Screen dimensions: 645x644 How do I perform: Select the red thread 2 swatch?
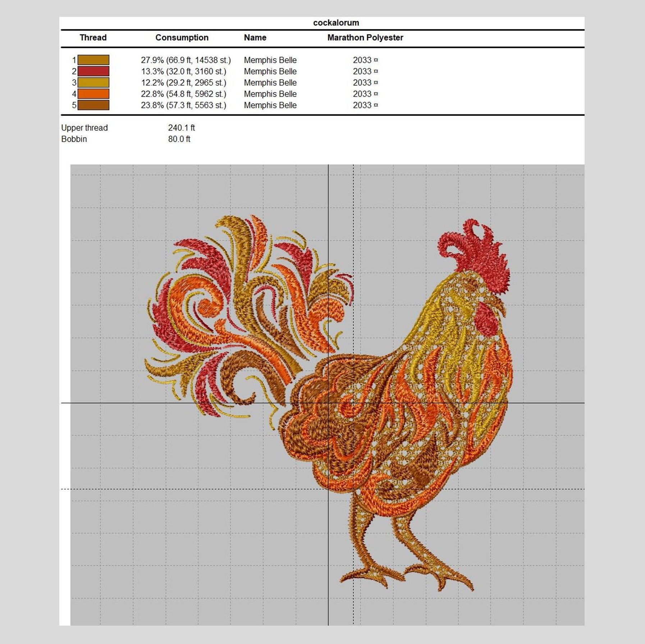point(94,71)
